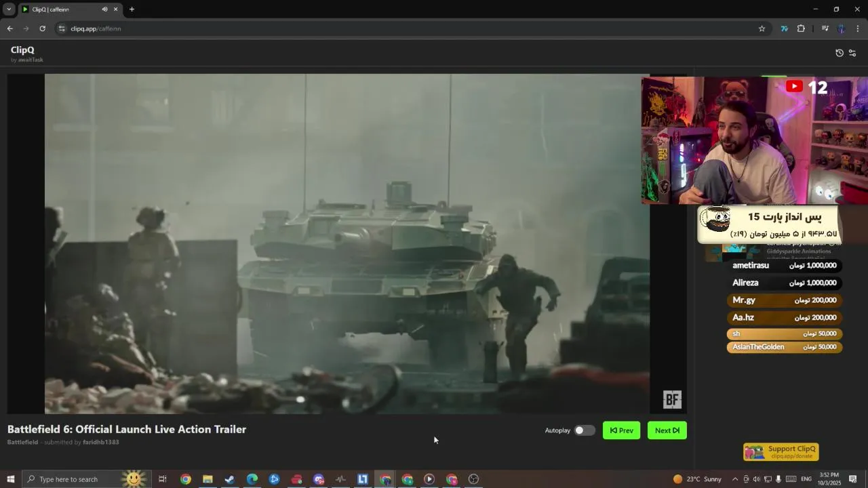Open ClipQ history clock icon

click(840, 53)
